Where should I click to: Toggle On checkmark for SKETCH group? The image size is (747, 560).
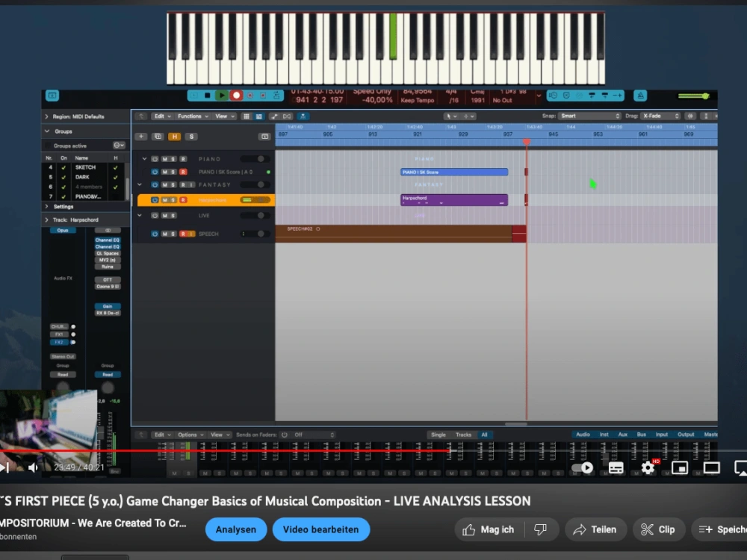[63, 167]
